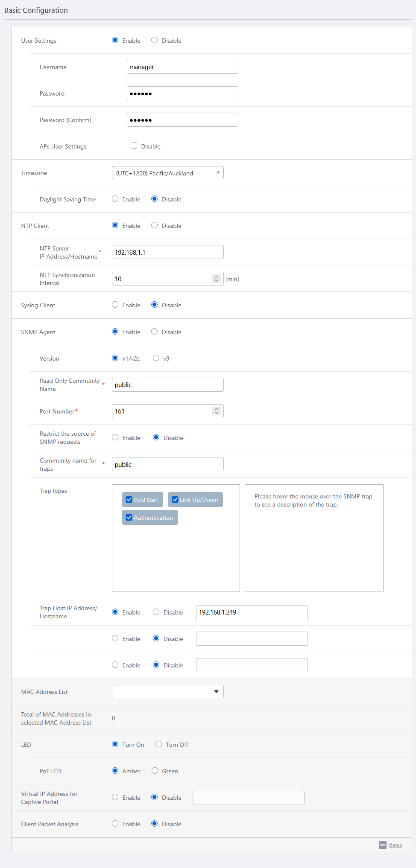
Task: Enable Client Packet Analysis
Action: tap(115, 824)
